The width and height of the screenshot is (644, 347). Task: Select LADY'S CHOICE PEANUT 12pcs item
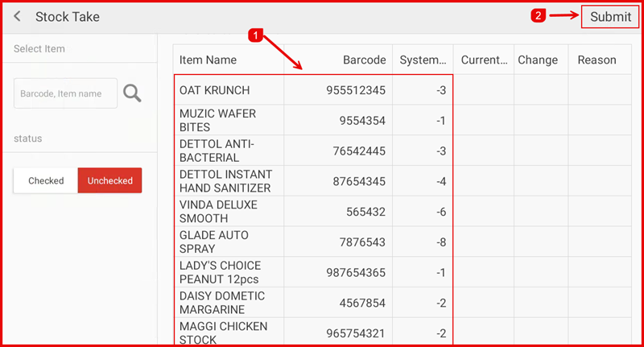220,272
